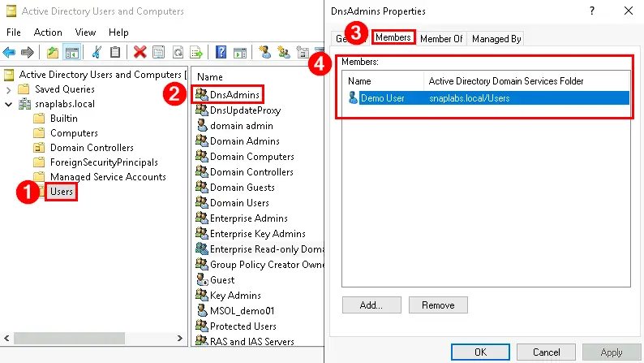The image size is (644, 363).
Task: Click the Cut scissors icon
Action: [97, 52]
